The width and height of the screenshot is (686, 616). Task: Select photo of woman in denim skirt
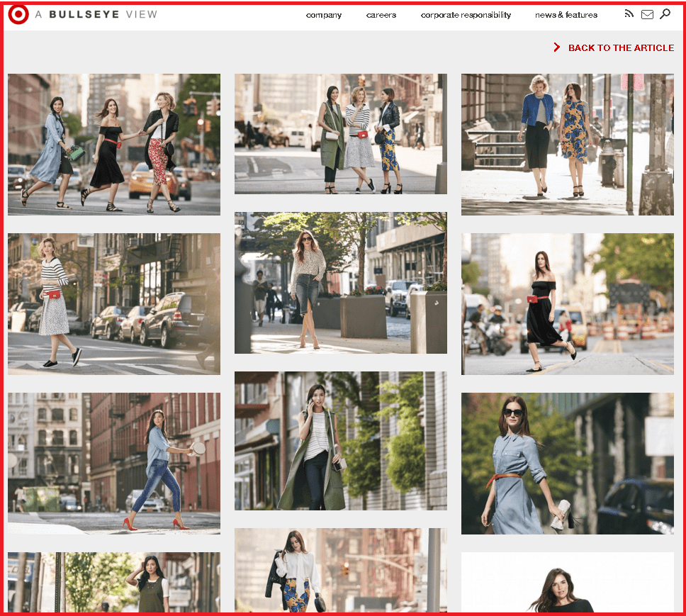pos(341,282)
